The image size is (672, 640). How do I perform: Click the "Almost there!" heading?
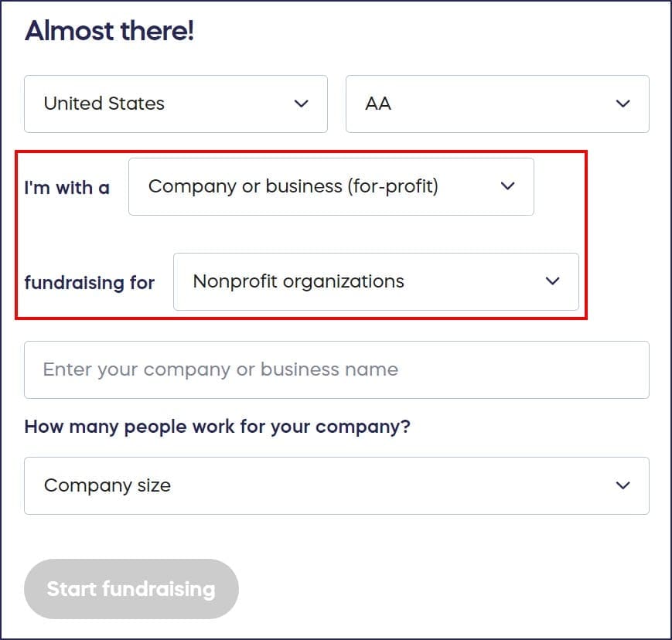[109, 32]
